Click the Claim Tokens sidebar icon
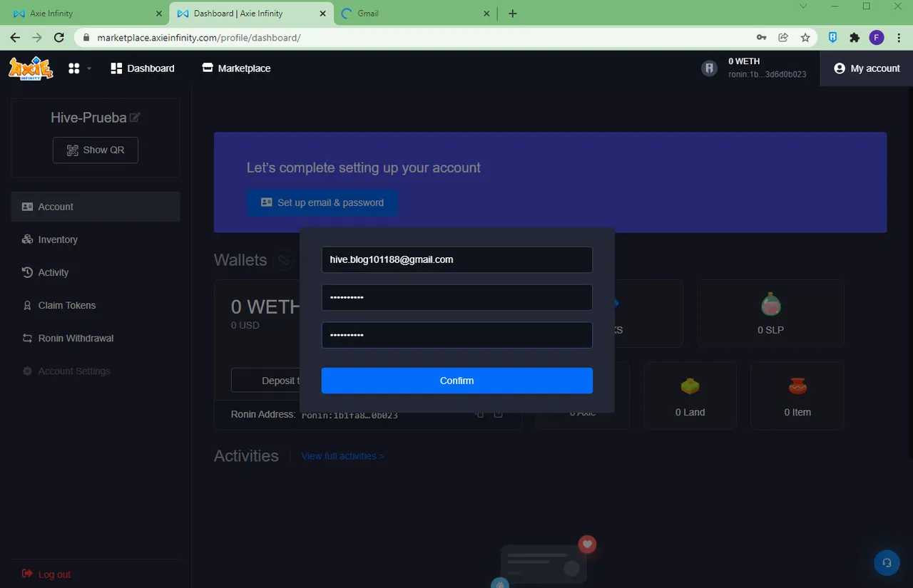Screen dimensions: 913x588 point(27,305)
